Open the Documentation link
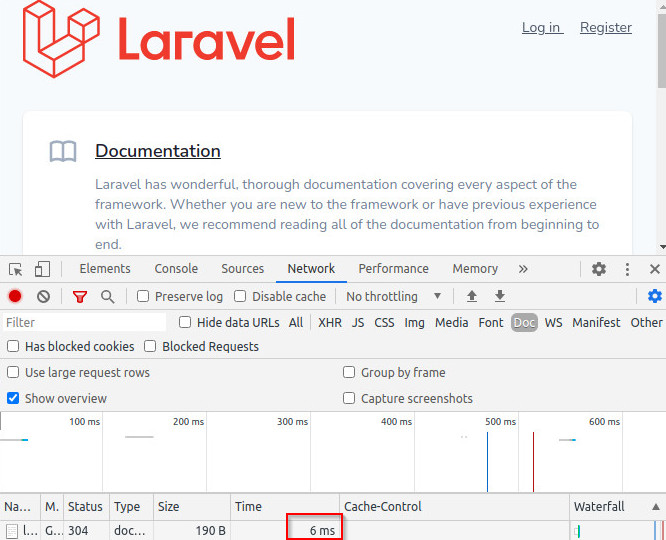 158,151
